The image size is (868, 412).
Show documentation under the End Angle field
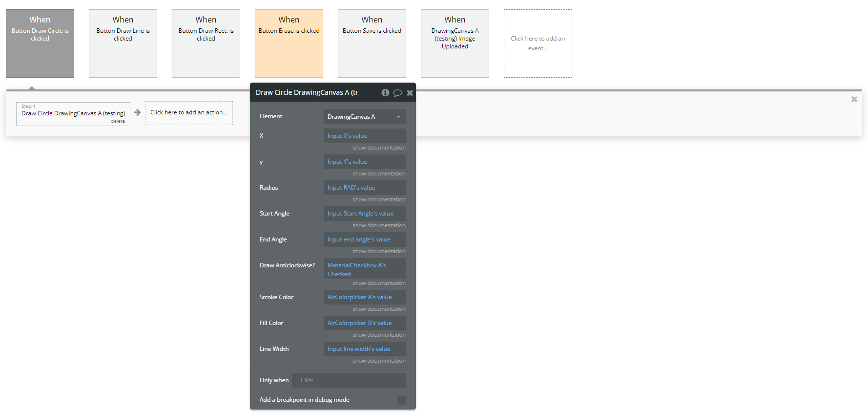(x=379, y=251)
